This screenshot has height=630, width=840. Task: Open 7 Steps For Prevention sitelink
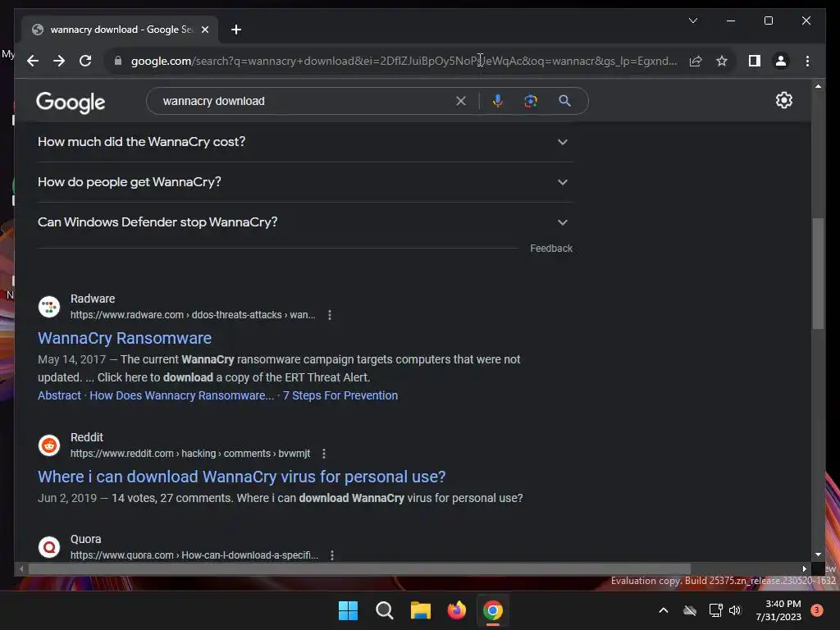pyautogui.click(x=340, y=395)
